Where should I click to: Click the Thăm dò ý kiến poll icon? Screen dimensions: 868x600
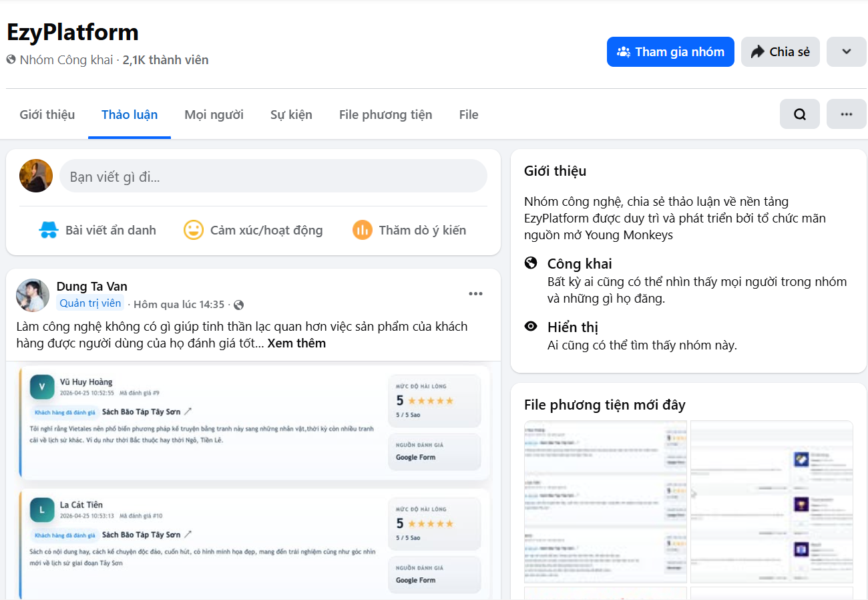pyautogui.click(x=362, y=231)
